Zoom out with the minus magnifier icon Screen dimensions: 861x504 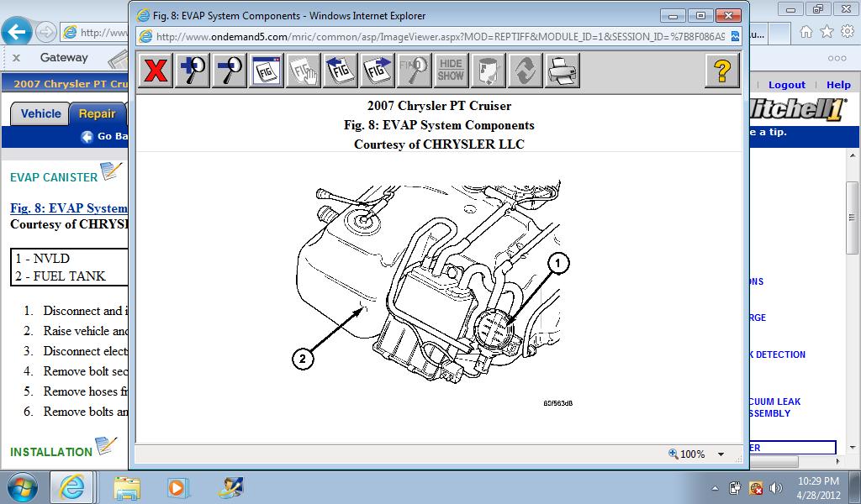229,71
